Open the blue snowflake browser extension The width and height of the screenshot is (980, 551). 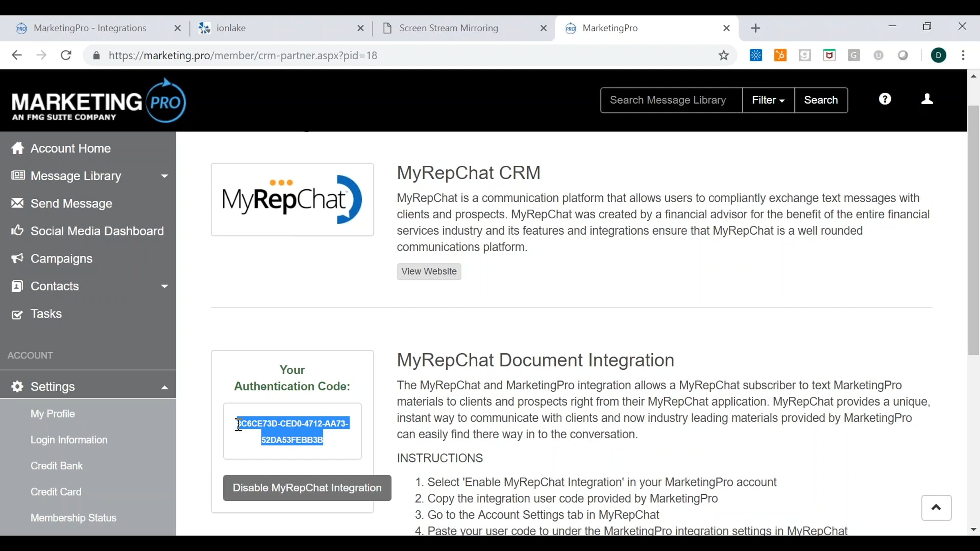[756, 55]
